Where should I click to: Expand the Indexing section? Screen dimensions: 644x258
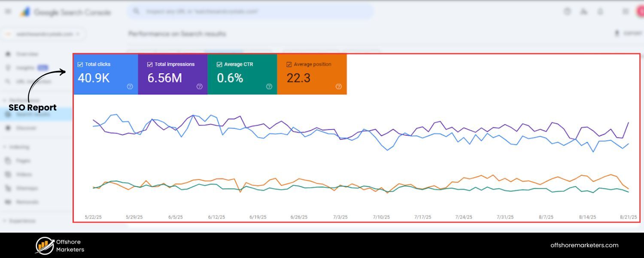click(21, 147)
